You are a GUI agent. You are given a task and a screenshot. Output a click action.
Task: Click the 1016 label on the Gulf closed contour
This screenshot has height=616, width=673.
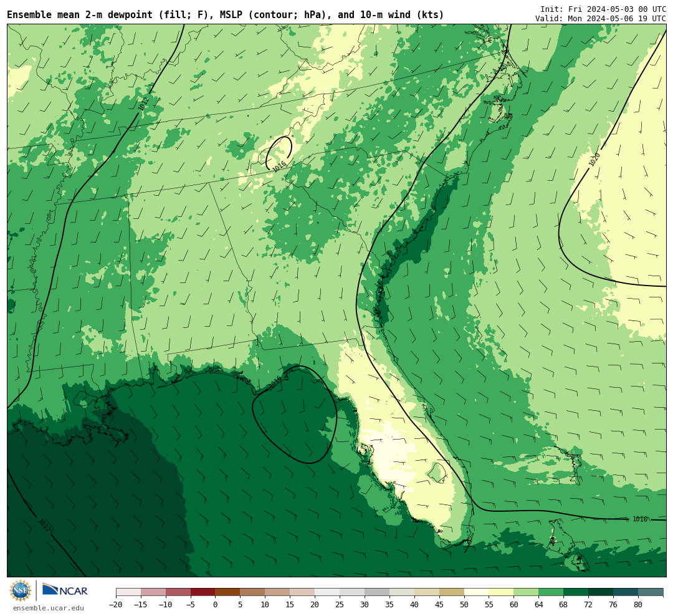coord(275,382)
